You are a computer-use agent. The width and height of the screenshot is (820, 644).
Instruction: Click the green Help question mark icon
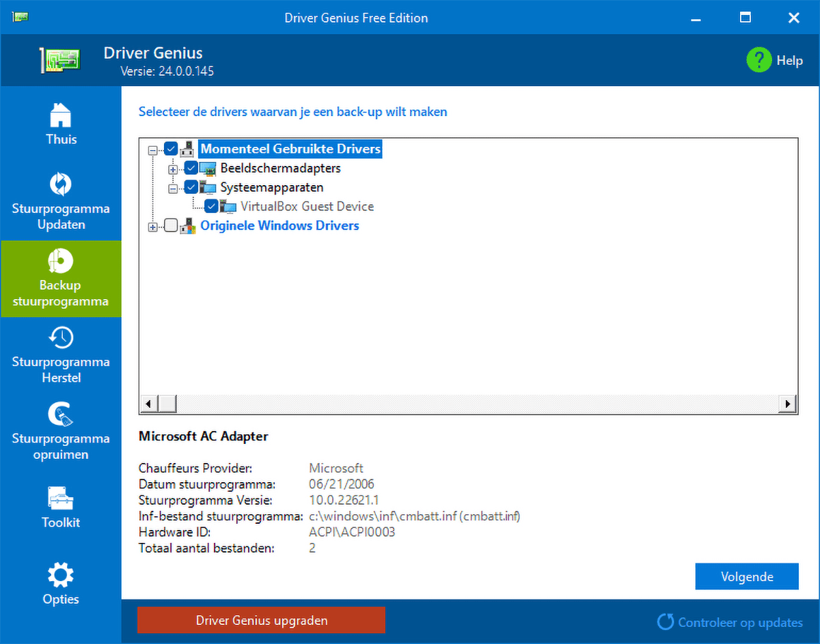[758, 60]
